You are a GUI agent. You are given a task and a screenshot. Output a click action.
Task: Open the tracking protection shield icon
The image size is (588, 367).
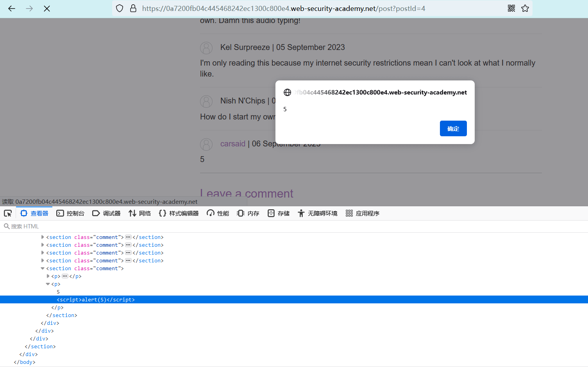pyautogui.click(x=120, y=9)
